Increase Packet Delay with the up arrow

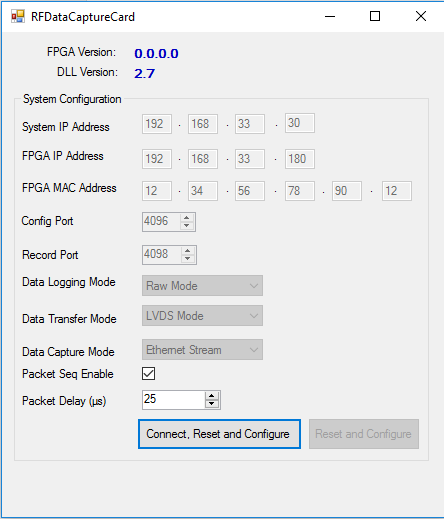212,396
